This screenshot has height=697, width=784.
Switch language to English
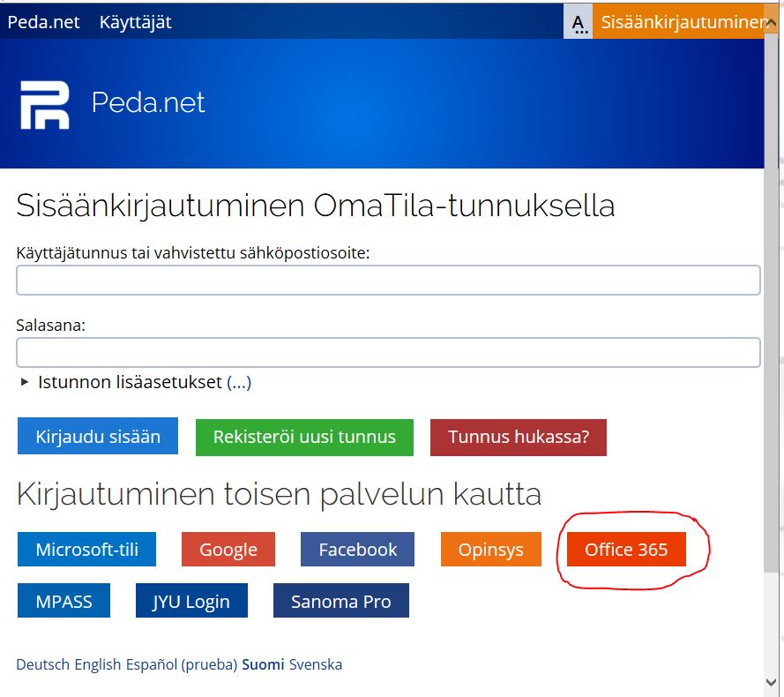point(97,664)
